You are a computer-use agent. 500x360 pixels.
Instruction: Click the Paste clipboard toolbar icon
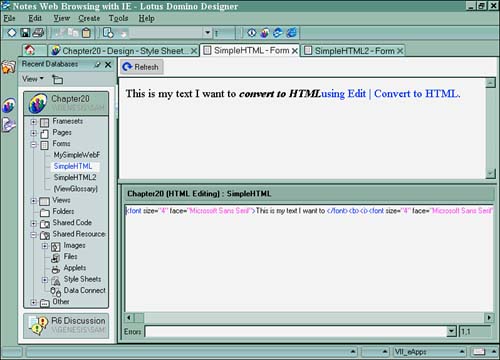click(86, 33)
